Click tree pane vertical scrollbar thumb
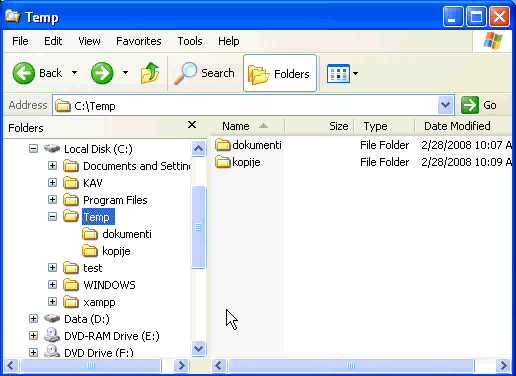 pos(198,227)
